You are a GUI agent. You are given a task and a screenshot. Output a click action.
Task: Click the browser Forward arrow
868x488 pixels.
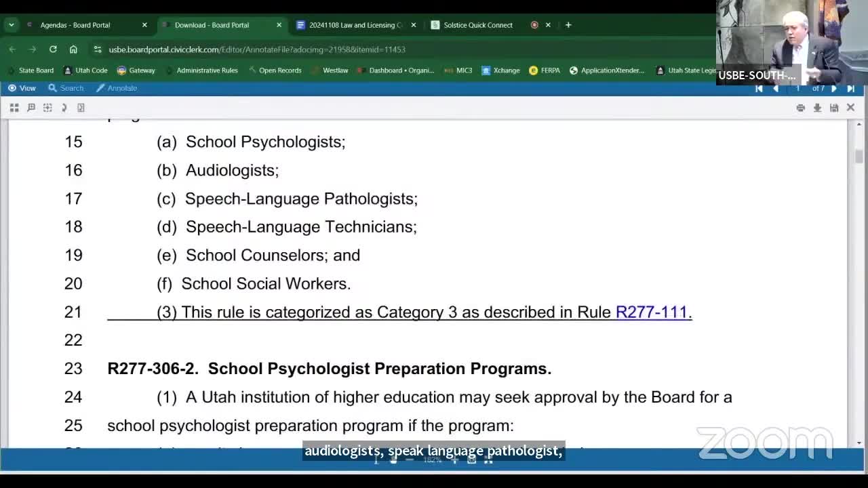point(32,49)
